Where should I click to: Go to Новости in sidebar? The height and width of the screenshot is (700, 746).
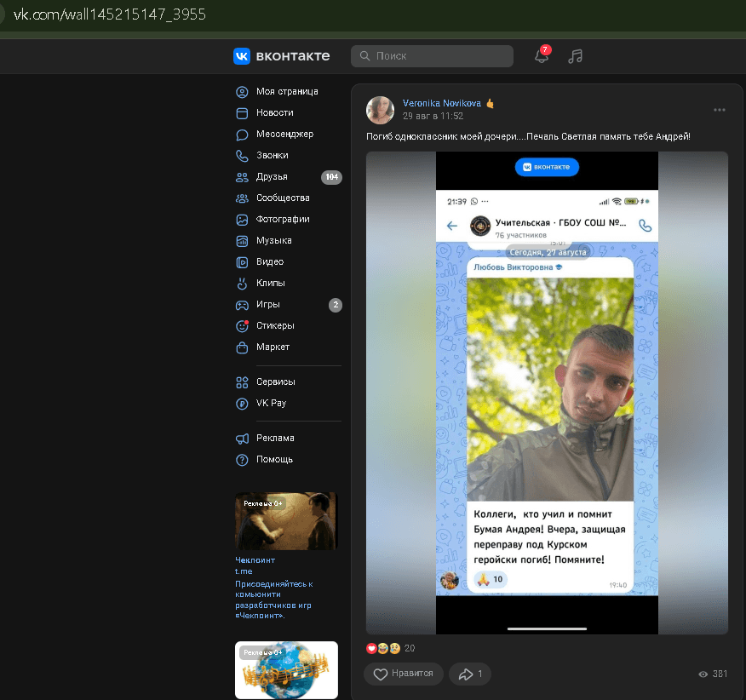(275, 112)
